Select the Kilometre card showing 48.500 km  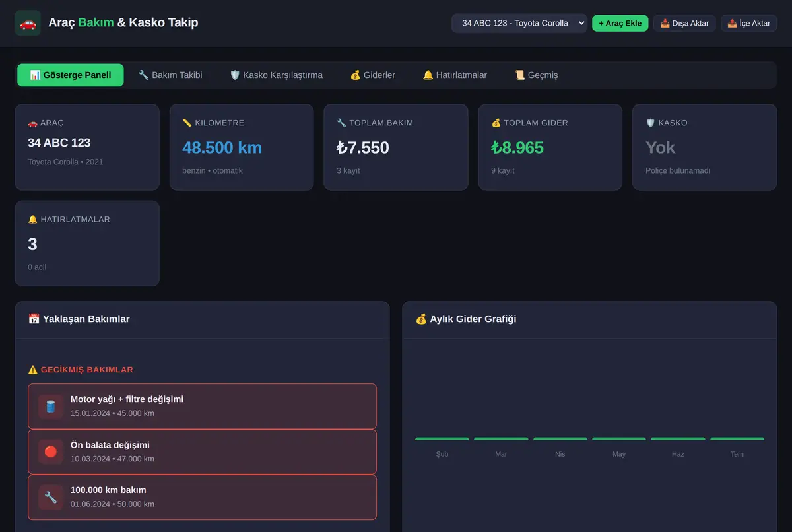pyautogui.click(x=242, y=147)
